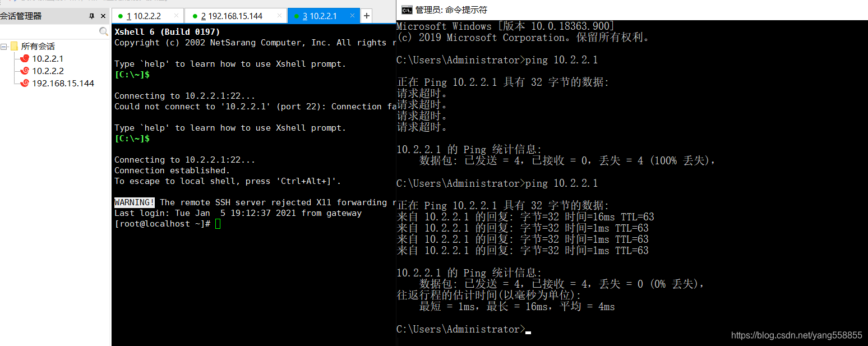Click the '最短 = 1ms' timing summary line
This screenshot has height=346, width=868.
click(x=517, y=307)
